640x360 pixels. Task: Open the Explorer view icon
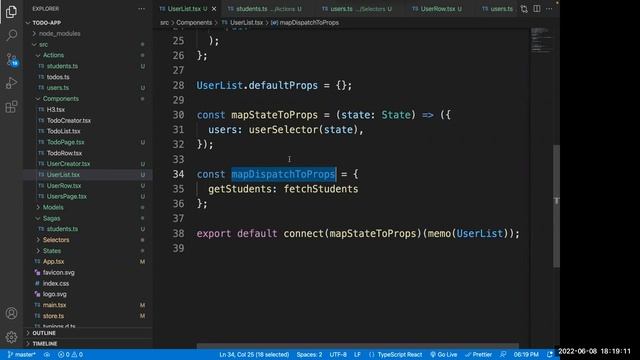coord(11,11)
